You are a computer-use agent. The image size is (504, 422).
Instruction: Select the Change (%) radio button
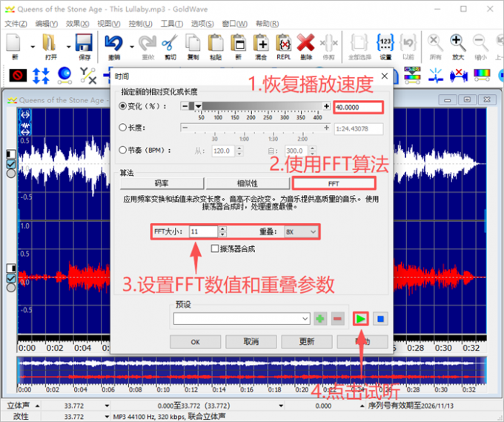(x=122, y=106)
